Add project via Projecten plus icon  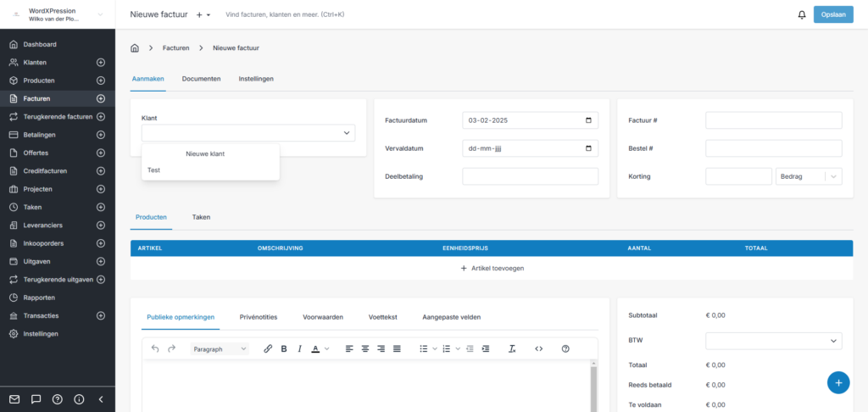point(101,189)
